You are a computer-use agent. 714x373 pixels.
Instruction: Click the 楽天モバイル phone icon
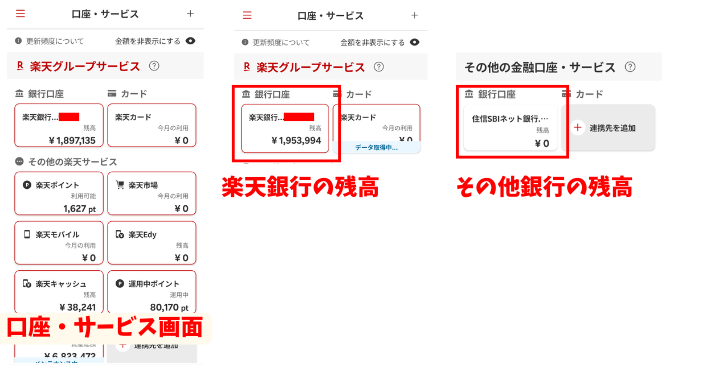point(27,234)
